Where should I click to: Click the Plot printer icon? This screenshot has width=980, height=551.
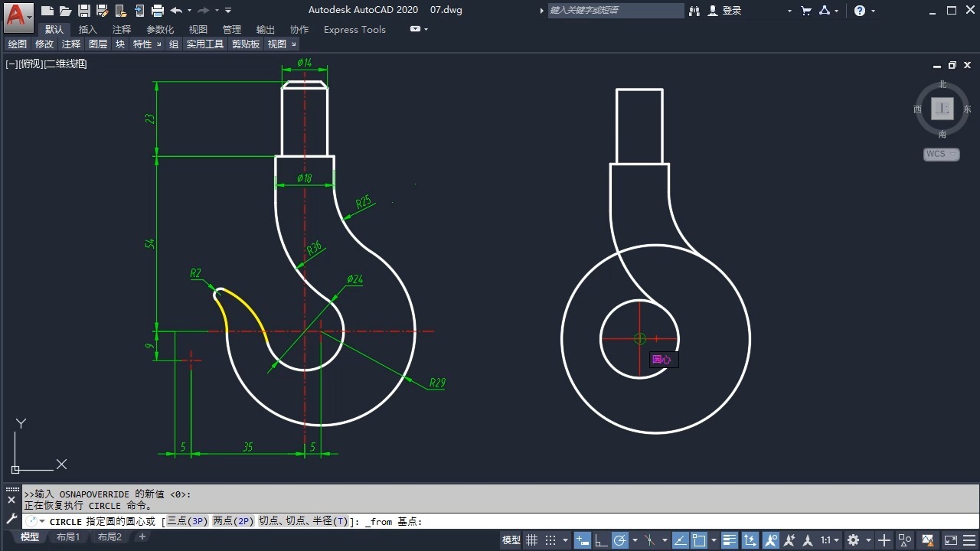tap(158, 11)
